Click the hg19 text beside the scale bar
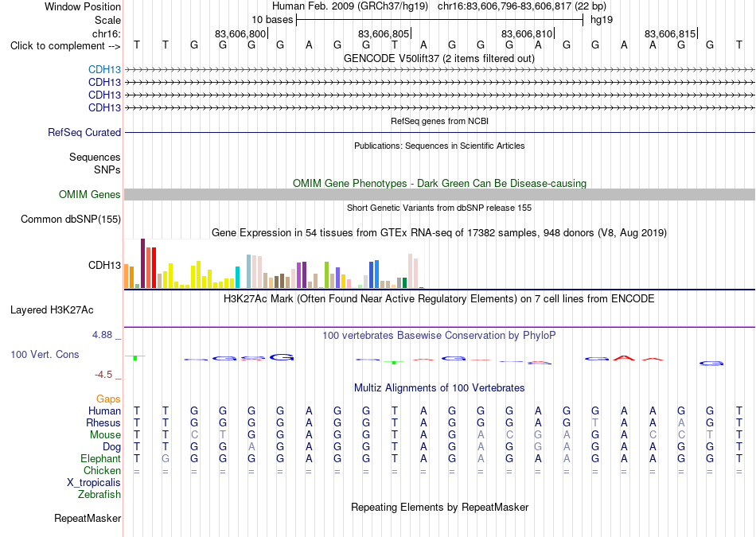This screenshot has width=756, height=537. (x=602, y=20)
